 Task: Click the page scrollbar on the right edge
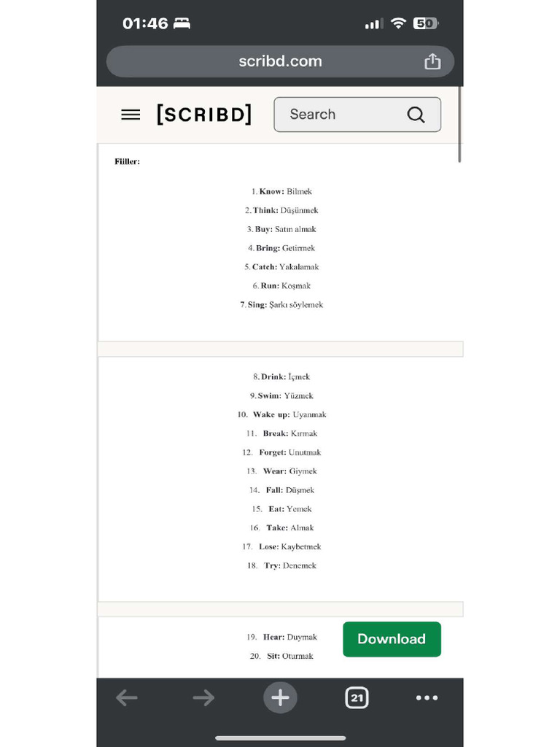(459, 124)
